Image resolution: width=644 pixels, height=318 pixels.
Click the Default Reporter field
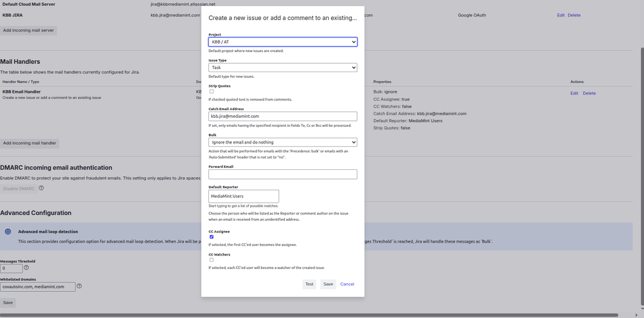[244, 196]
